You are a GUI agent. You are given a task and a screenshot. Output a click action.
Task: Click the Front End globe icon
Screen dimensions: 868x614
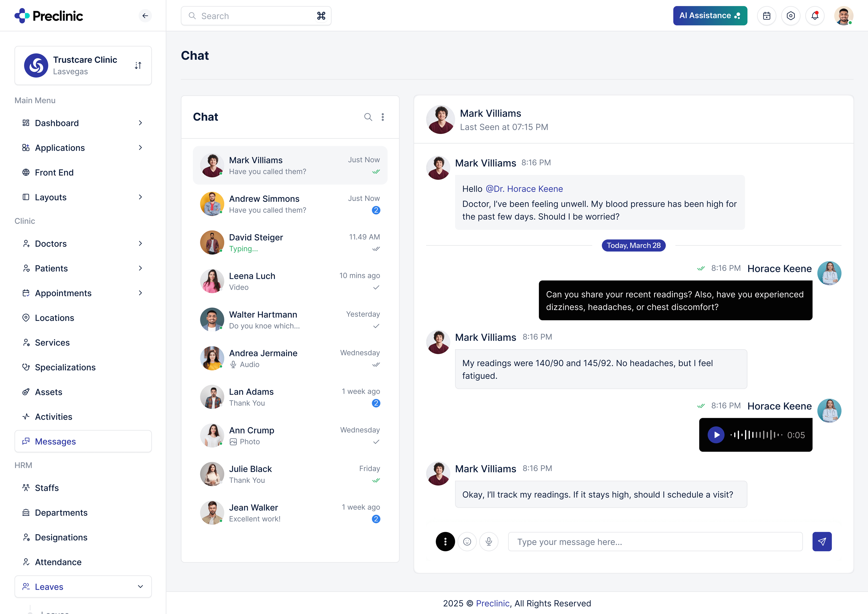[26, 173]
